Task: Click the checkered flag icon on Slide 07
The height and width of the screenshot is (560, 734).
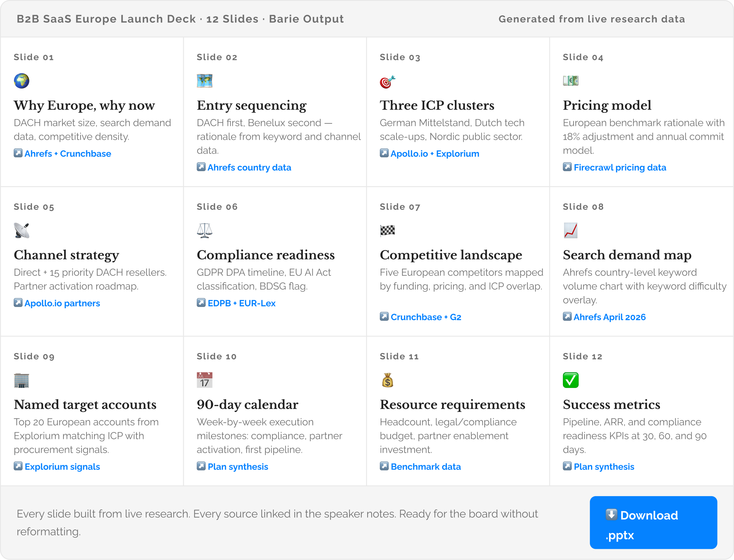Action: pyautogui.click(x=387, y=231)
